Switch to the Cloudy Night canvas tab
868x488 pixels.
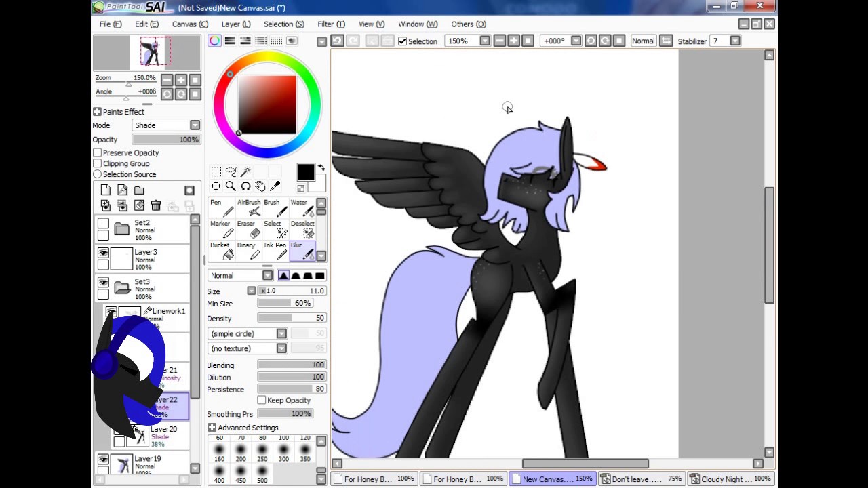pos(730,479)
